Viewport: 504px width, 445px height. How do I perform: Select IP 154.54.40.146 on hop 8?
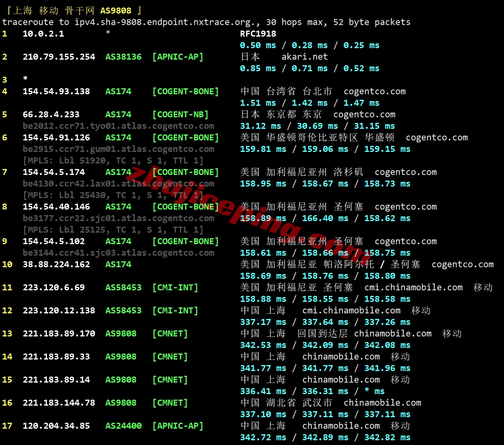tap(56, 207)
